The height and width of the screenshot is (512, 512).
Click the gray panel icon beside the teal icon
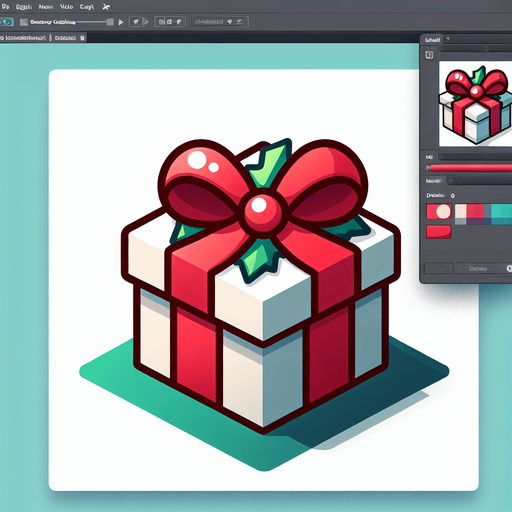[x=24, y=22]
